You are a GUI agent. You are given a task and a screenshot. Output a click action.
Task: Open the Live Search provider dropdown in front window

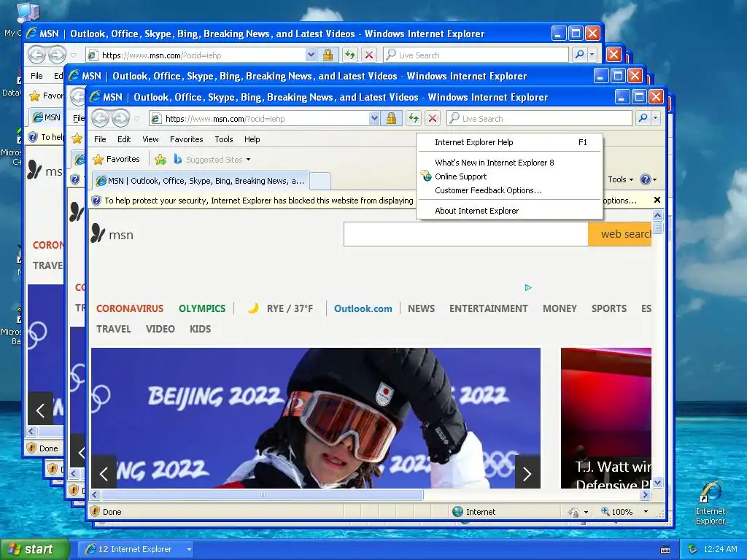[x=656, y=118]
